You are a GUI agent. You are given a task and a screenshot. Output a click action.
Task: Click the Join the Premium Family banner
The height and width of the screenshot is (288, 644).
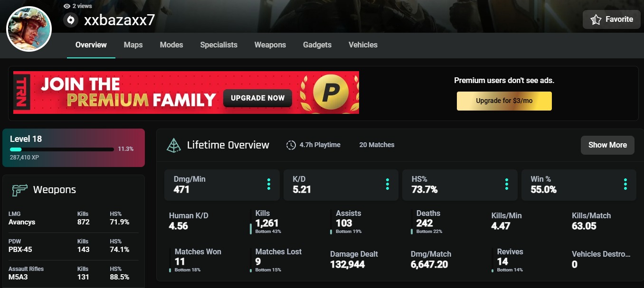coord(186,93)
